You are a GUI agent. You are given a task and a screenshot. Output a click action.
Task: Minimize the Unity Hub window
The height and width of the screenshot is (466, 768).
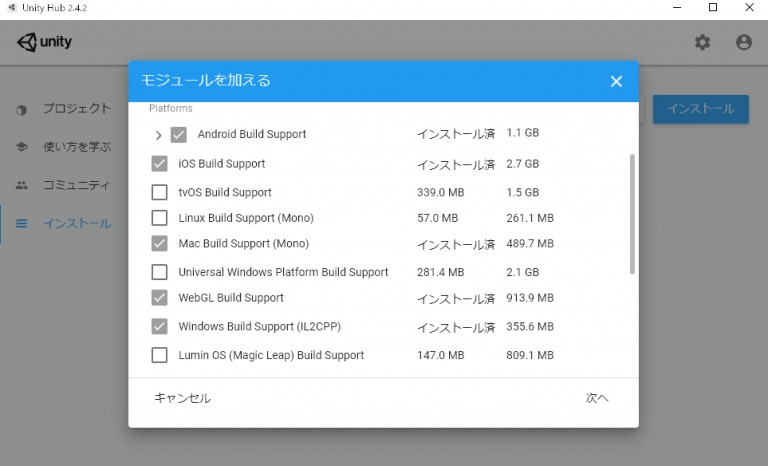coord(677,7)
